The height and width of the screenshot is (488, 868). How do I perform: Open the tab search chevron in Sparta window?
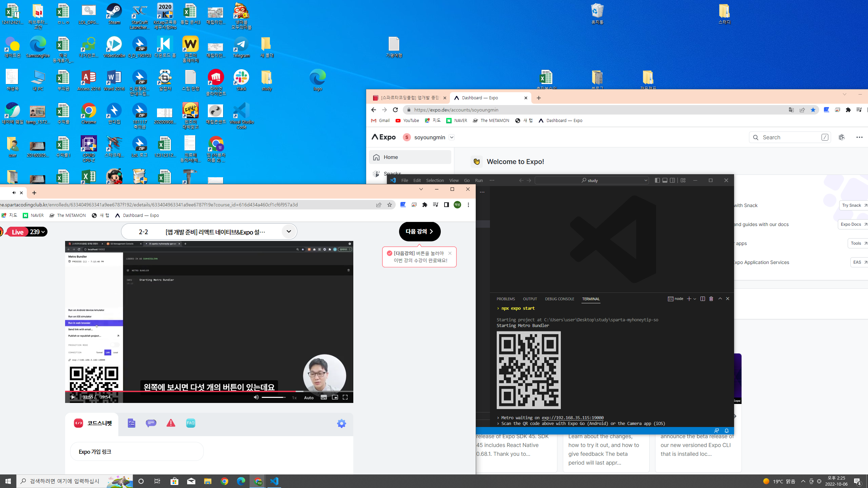pyautogui.click(x=421, y=189)
